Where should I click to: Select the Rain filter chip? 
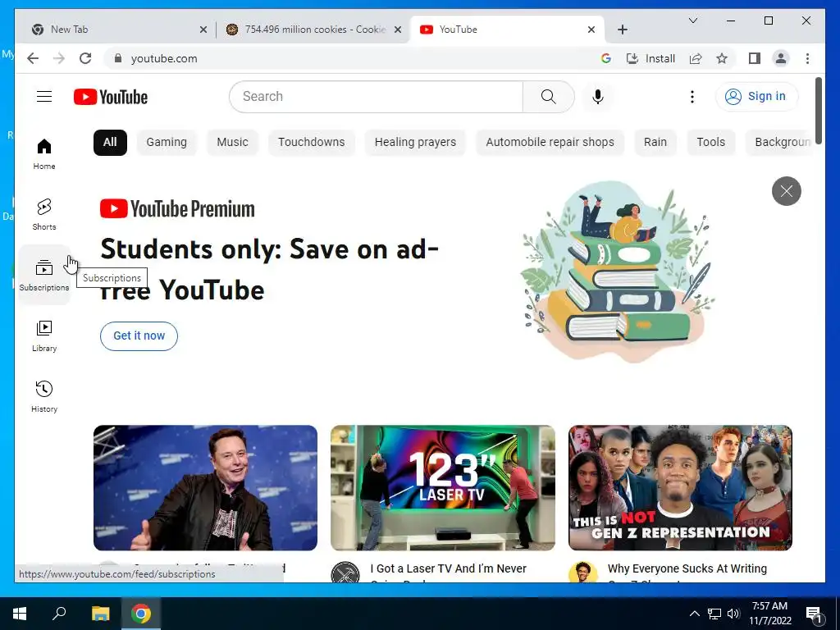(655, 143)
